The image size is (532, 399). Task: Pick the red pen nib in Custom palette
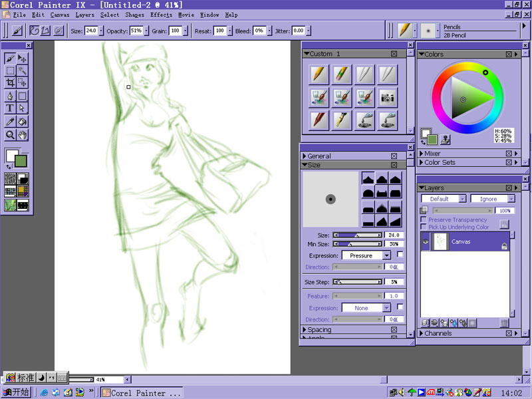tap(319, 120)
